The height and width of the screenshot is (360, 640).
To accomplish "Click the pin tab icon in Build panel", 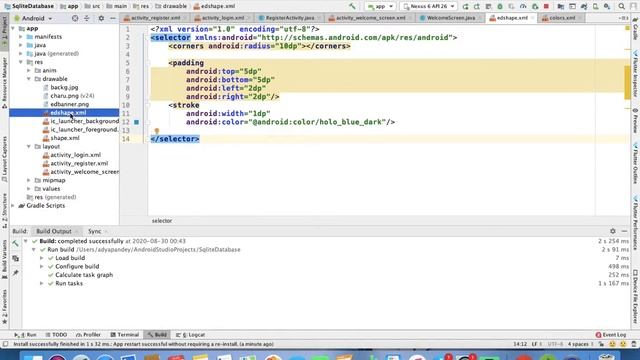I will 16,273.
